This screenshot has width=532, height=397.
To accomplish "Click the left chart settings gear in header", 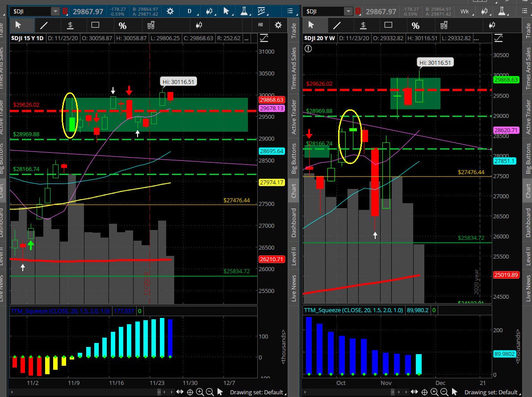I will click(170, 11).
